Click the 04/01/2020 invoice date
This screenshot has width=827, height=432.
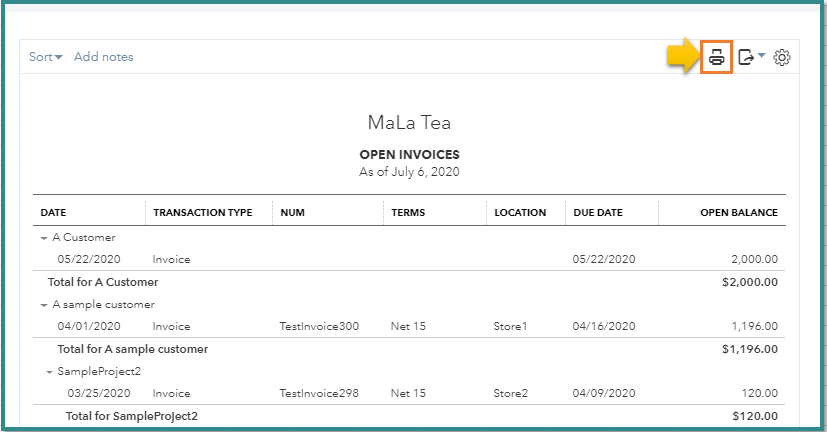[89, 326]
